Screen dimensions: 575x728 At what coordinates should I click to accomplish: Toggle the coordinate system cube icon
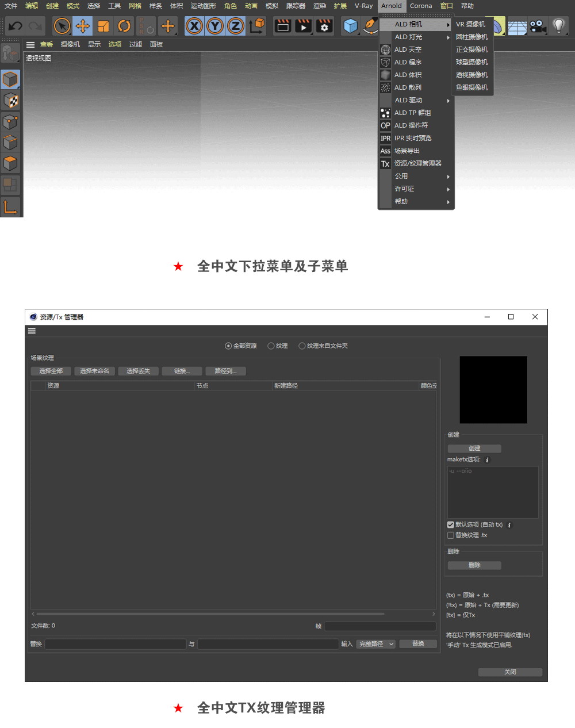[257, 26]
